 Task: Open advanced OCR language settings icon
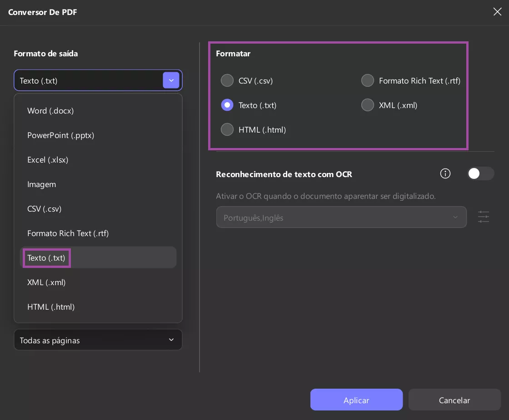(483, 217)
